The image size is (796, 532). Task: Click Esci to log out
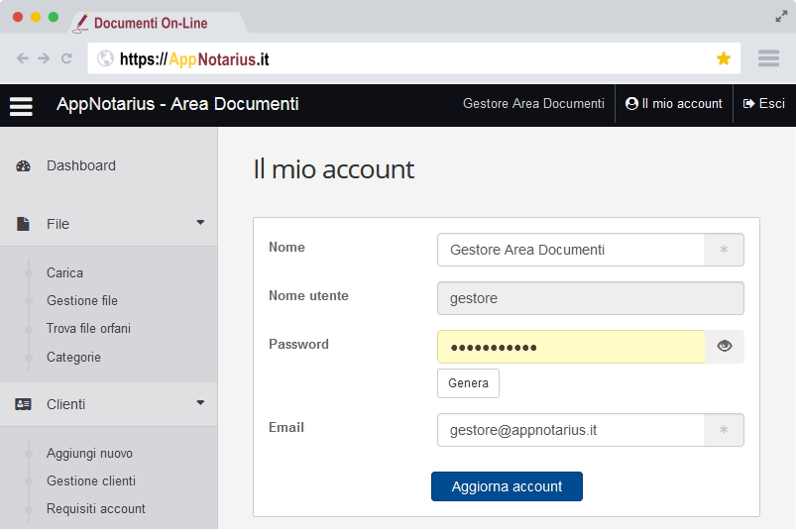coord(763,104)
